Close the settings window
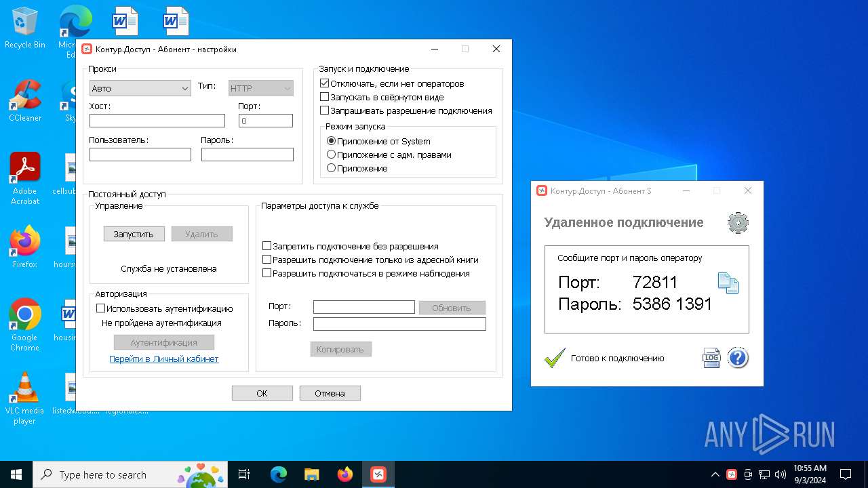This screenshot has height=488, width=868. [x=496, y=49]
